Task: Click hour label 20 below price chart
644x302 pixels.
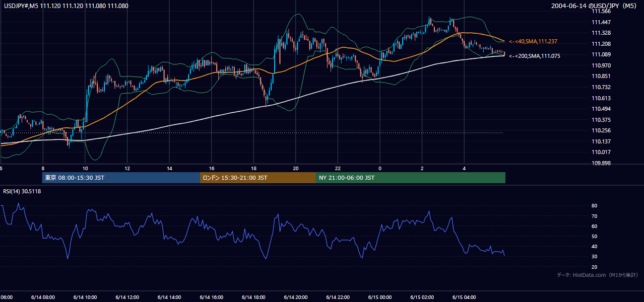Action: click(296, 169)
